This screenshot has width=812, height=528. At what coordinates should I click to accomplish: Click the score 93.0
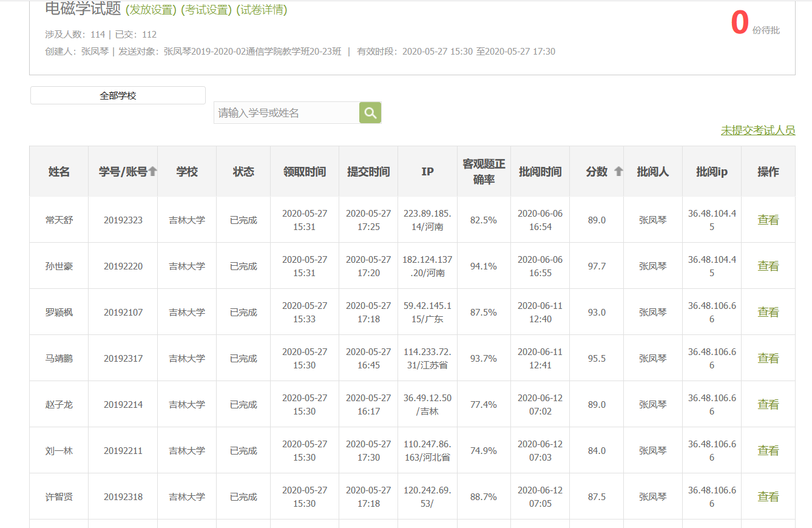[x=597, y=312]
